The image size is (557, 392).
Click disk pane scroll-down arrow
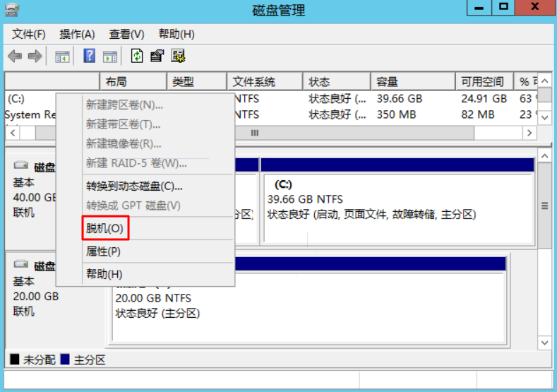(544, 343)
